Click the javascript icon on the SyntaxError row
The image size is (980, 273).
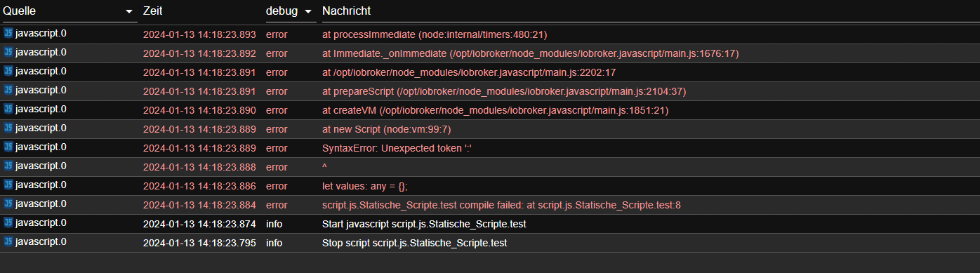coord(8,147)
